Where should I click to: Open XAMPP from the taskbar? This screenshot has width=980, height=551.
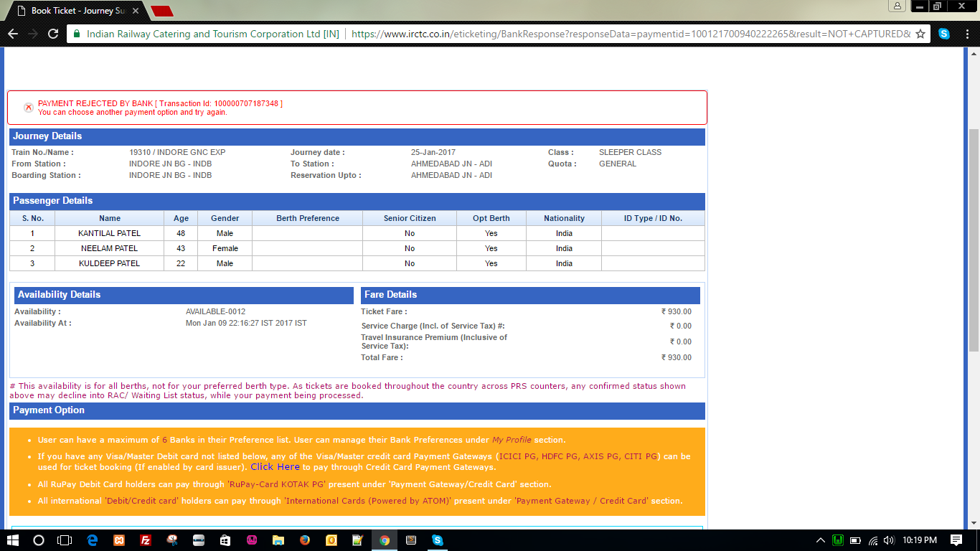(x=119, y=540)
